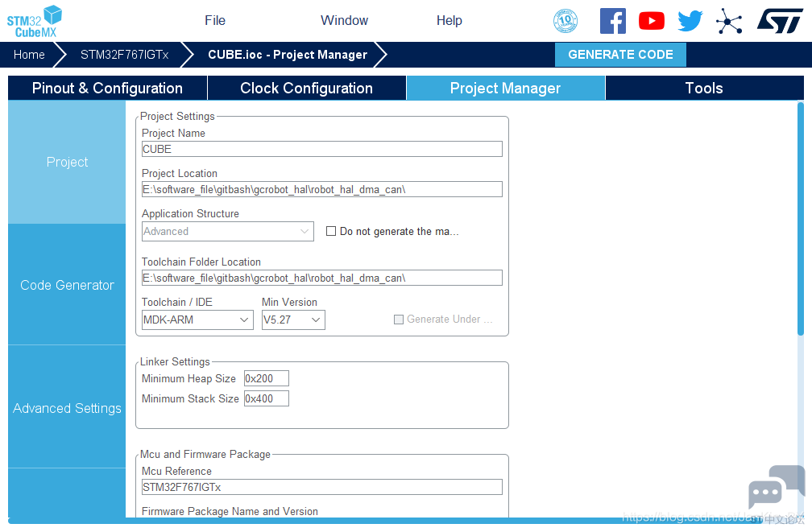Open the chat bubble help icon
This screenshot has width=812, height=532.
point(777,487)
